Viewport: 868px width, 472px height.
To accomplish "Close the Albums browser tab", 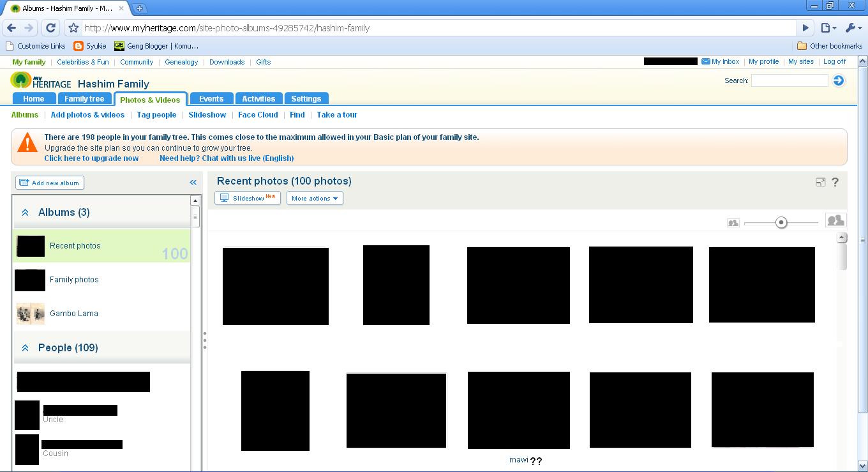I will (121, 8).
